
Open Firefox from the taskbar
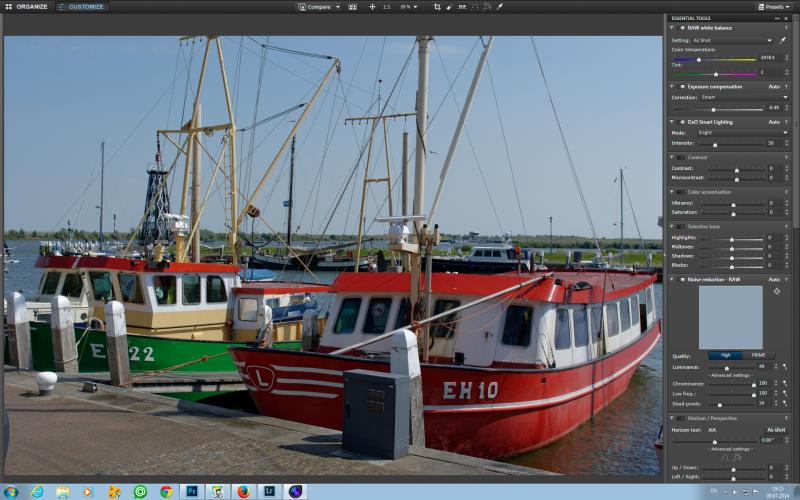click(x=244, y=492)
